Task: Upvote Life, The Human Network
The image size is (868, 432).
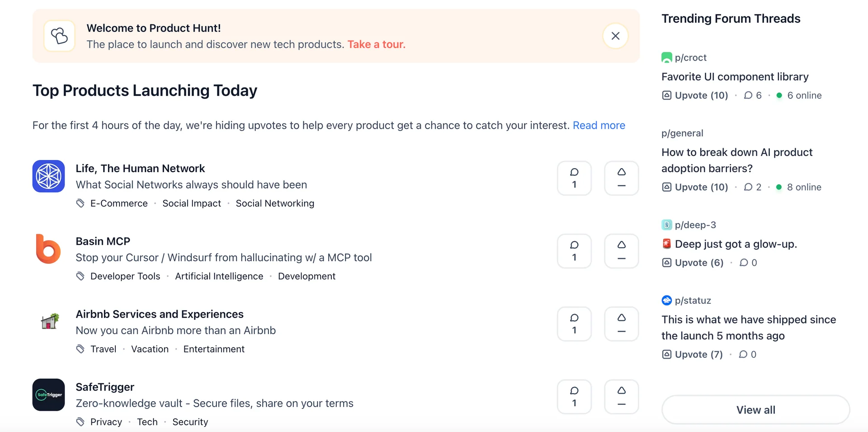Action: [x=621, y=178]
